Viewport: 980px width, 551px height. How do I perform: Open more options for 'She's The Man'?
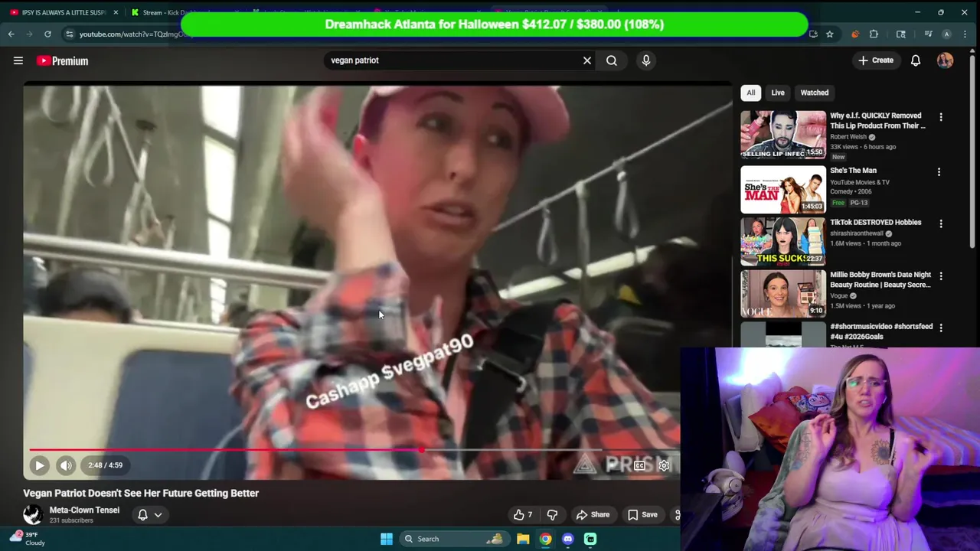click(x=939, y=172)
